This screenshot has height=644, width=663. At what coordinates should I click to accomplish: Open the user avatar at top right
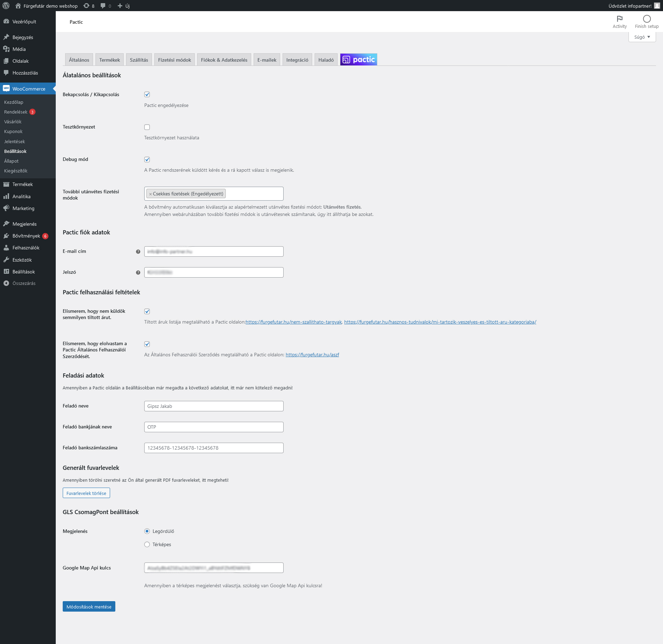coord(657,6)
